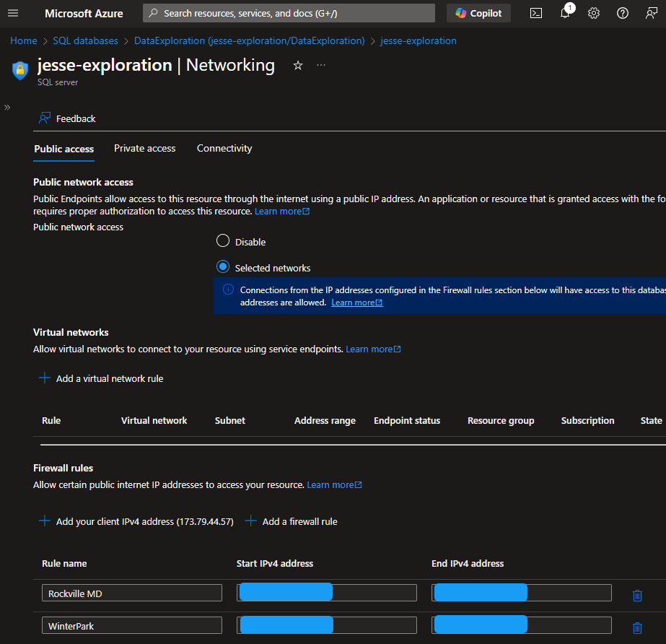
Task: Open portal settings gear
Action: [x=594, y=13]
